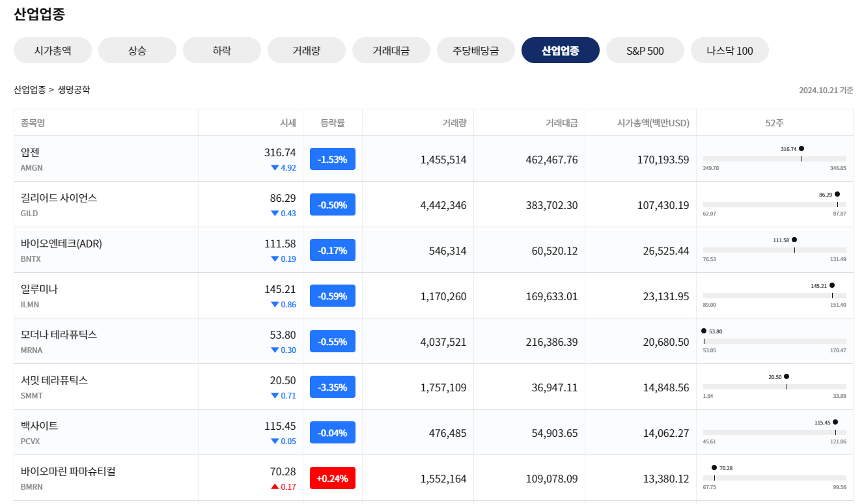Click the market cap 170,193.59
The image size is (864, 504).
coord(663,160)
